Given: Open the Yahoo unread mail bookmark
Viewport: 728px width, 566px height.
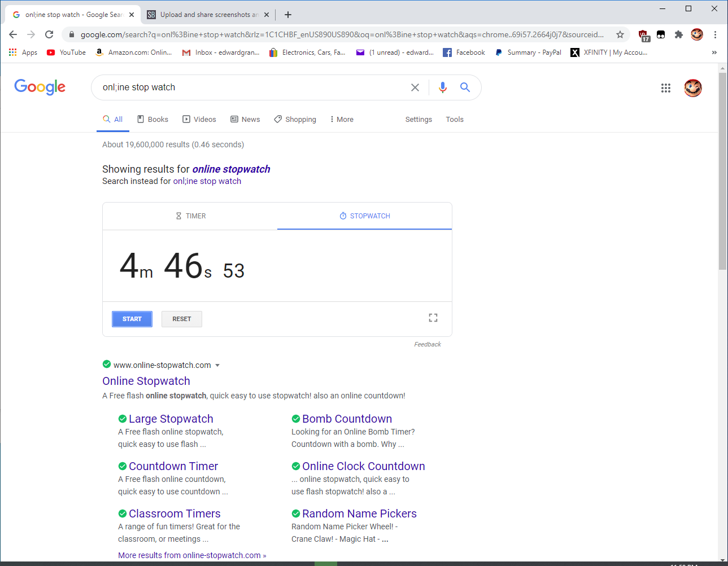Looking at the screenshot, I should [395, 52].
